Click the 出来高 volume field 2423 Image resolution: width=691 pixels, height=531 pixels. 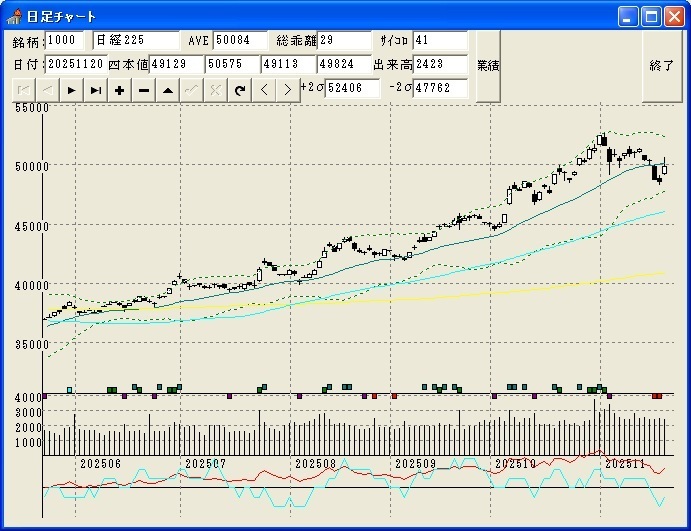point(440,64)
